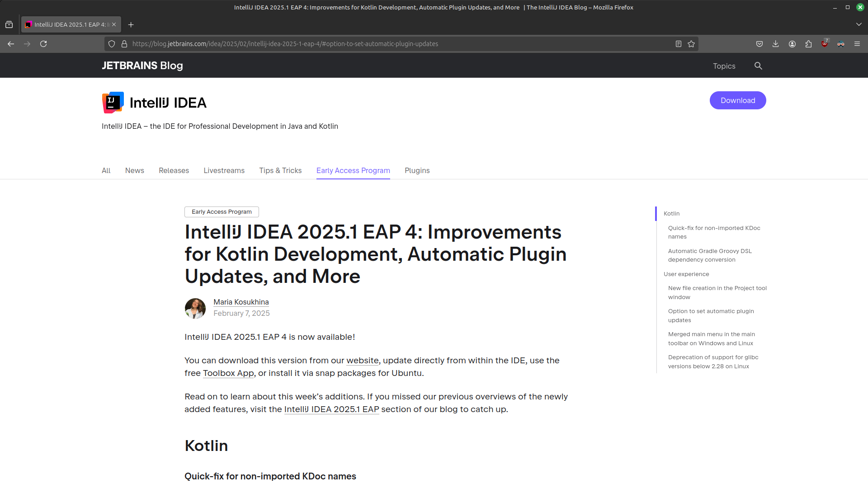Viewport: 868px width, 488px height.
Task: Click the forward navigation arrow
Action: (x=27, y=44)
